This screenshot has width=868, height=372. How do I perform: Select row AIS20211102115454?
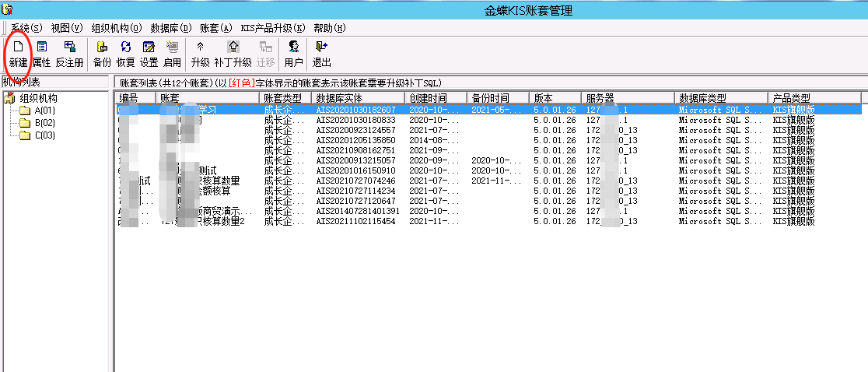[488, 222]
